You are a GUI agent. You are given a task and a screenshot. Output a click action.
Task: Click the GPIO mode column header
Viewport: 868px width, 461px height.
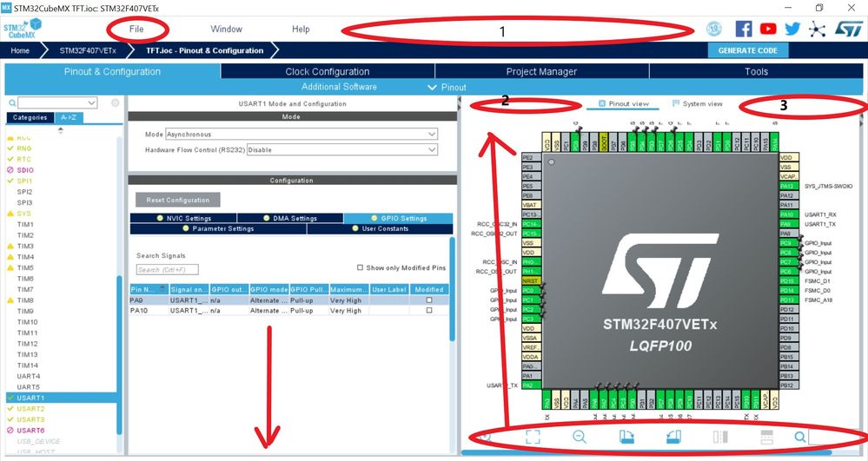pos(269,289)
